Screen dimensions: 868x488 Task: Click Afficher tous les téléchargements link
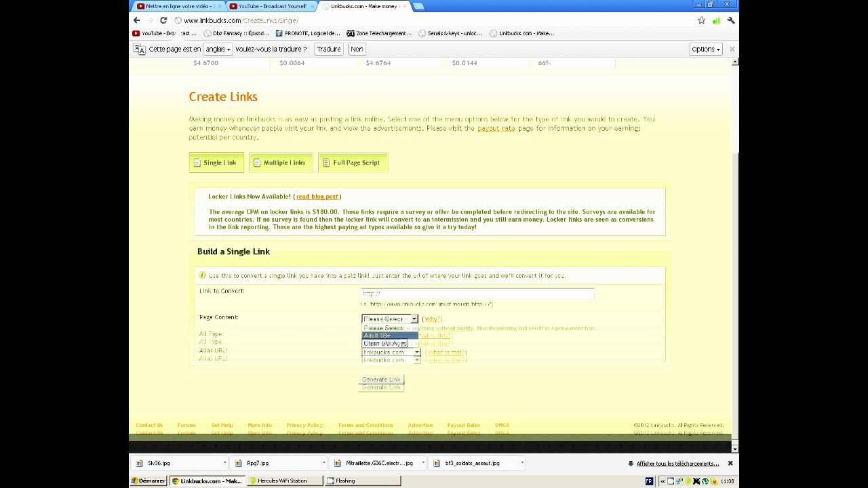pyautogui.click(x=677, y=464)
